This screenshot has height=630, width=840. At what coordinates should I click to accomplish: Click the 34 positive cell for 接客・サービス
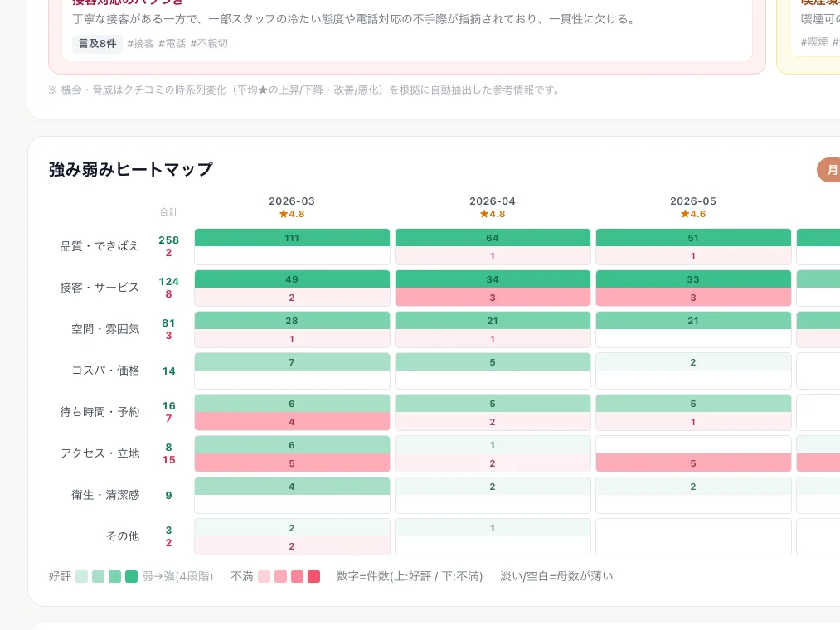pyautogui.click(x=493, y=279)
